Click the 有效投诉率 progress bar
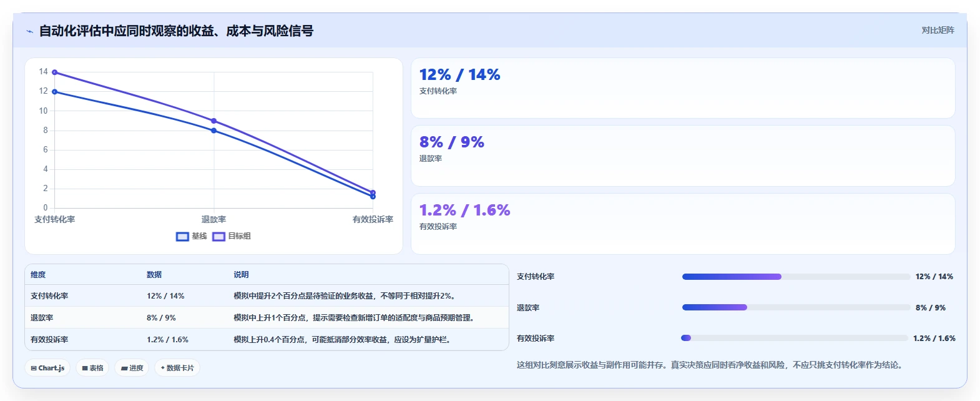This screenshot has width=980, height=401. [795, 338]
